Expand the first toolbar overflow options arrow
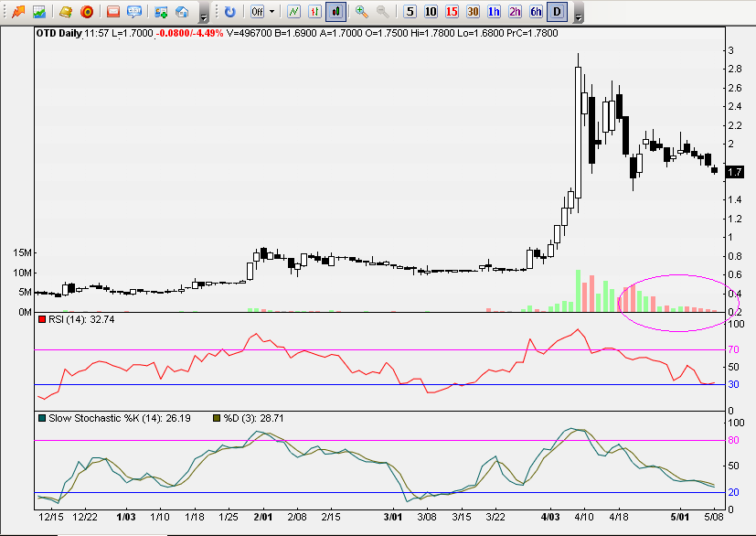The height and width of the screenshot is (536, 756). [x=204, y=17]
